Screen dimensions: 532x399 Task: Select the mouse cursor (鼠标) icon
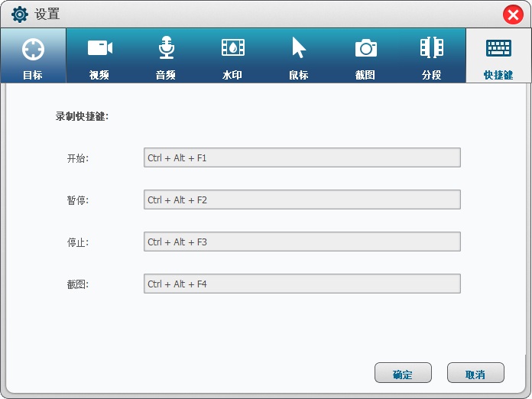(299, 47)
